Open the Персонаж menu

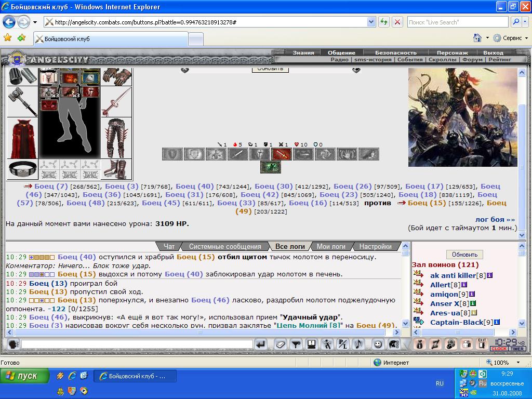453,52
